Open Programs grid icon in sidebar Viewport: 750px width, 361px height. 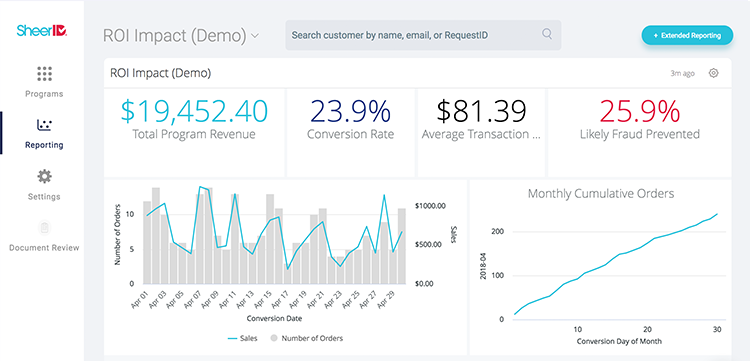44,74
